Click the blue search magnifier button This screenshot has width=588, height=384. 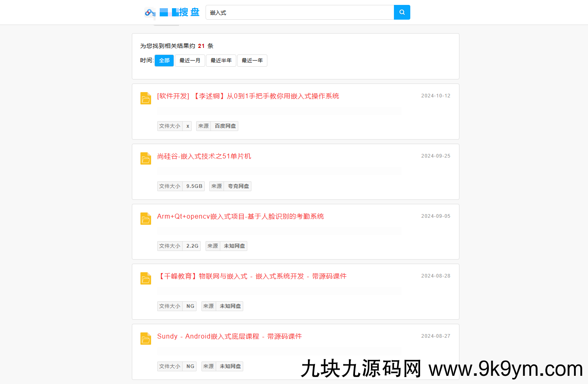(x=402, y=12)
